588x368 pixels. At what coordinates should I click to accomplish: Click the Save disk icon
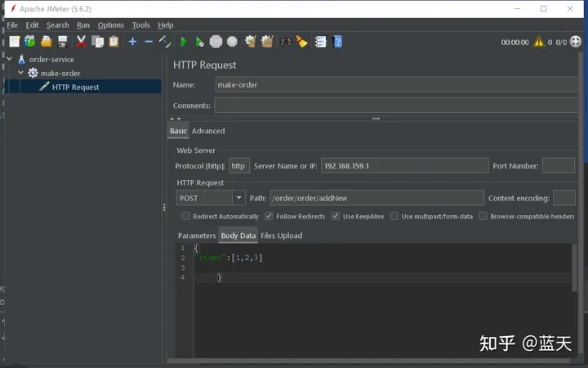63,42
